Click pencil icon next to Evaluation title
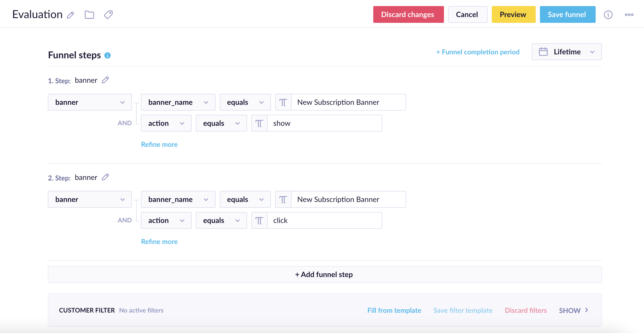The image size is (644, 333). 70,15
